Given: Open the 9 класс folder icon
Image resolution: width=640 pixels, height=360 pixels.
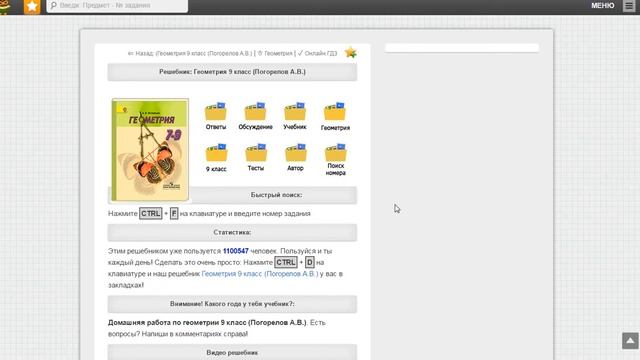Looking at the screenshot, I should click(x=216, y=153).
